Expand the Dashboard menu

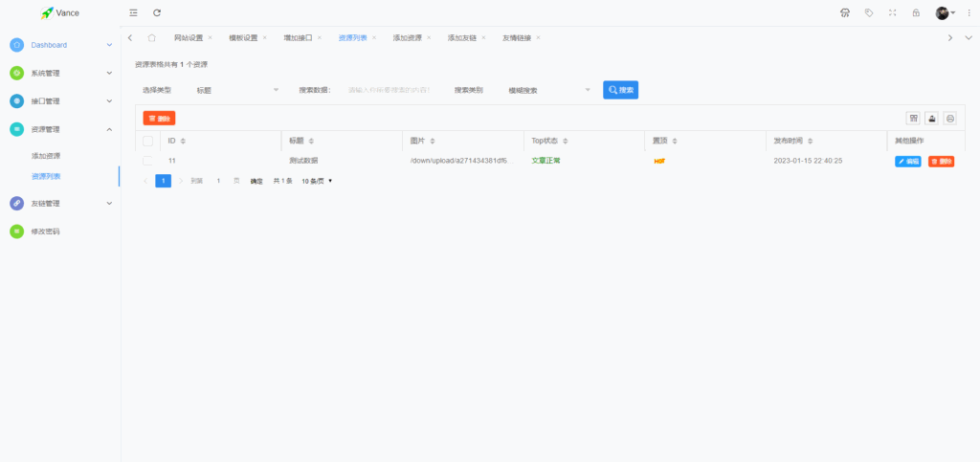pos(109,45)
